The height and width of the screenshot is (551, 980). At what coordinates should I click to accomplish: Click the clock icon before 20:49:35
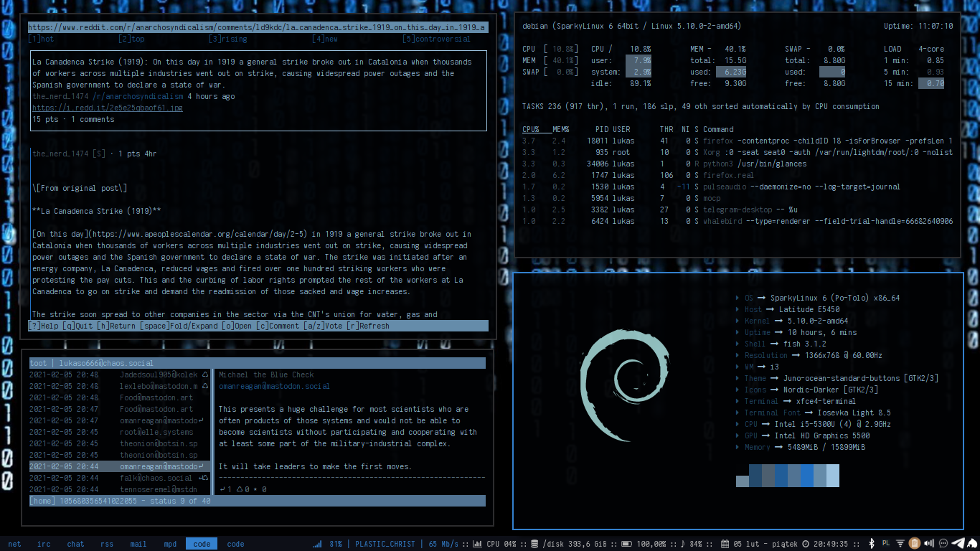coord(806,544)
